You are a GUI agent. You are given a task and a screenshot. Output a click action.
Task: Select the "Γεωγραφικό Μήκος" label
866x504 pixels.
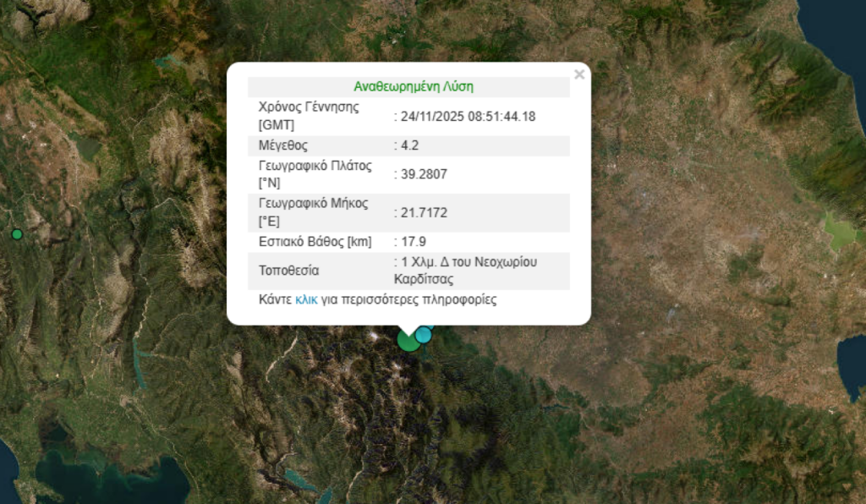[x=314, y=204]
